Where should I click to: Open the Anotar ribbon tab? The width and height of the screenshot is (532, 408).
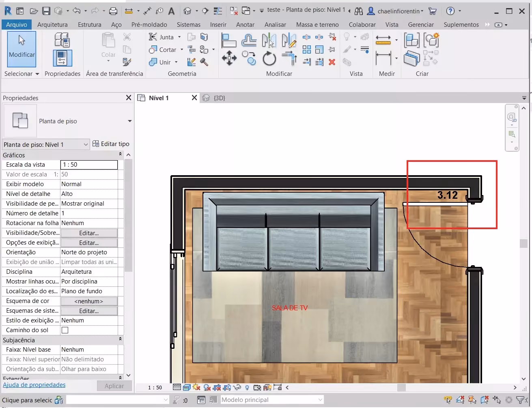(246, 25)
